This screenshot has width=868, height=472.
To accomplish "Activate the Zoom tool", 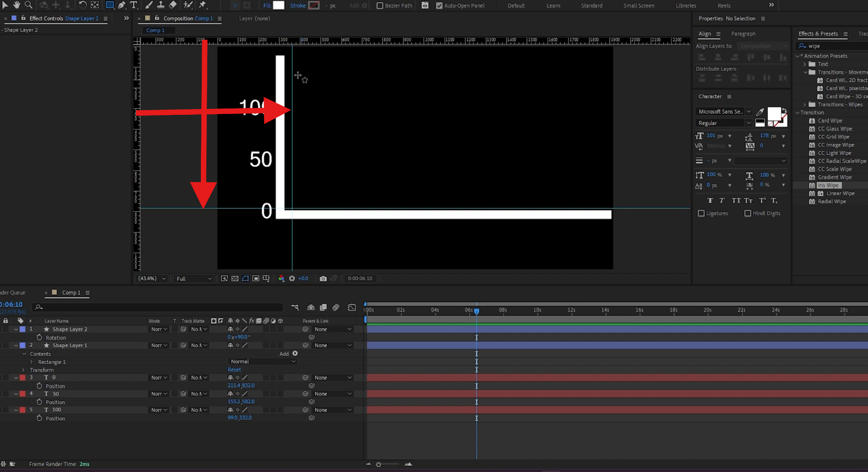I will point(28,6).
